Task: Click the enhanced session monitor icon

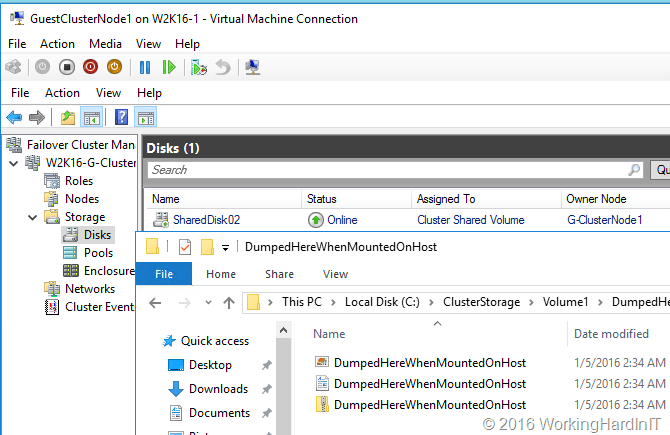Action: point(253,68)
